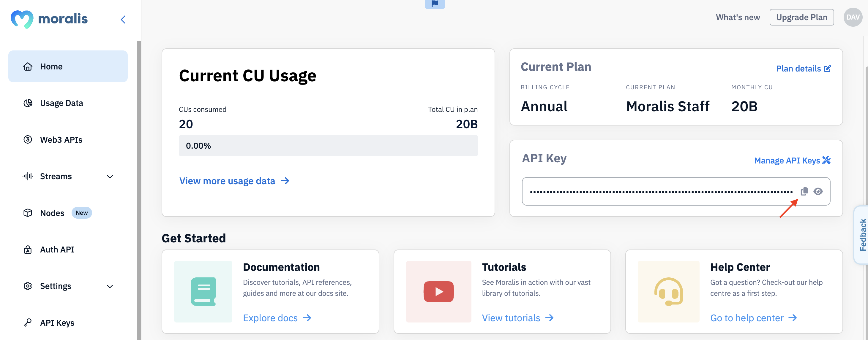The width and height of the screenshot is (868, 340).
Task: Click the Nodes cube icon
Action: 28,213
